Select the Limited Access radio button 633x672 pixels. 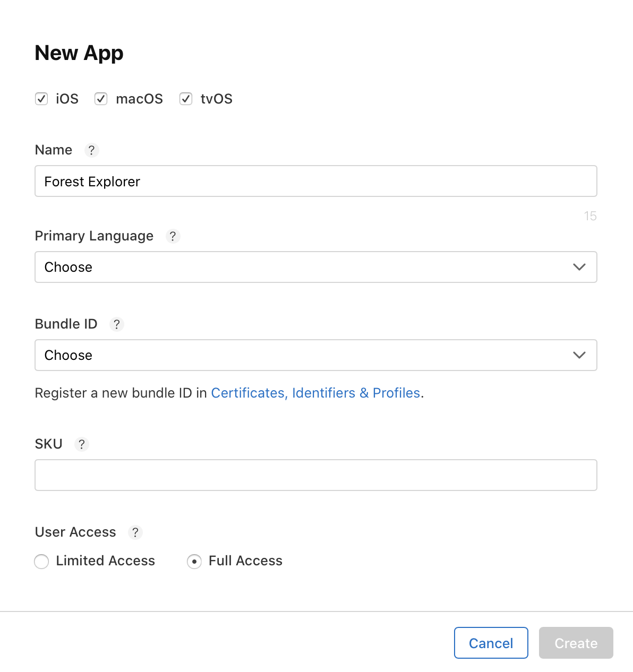point(41,561)
